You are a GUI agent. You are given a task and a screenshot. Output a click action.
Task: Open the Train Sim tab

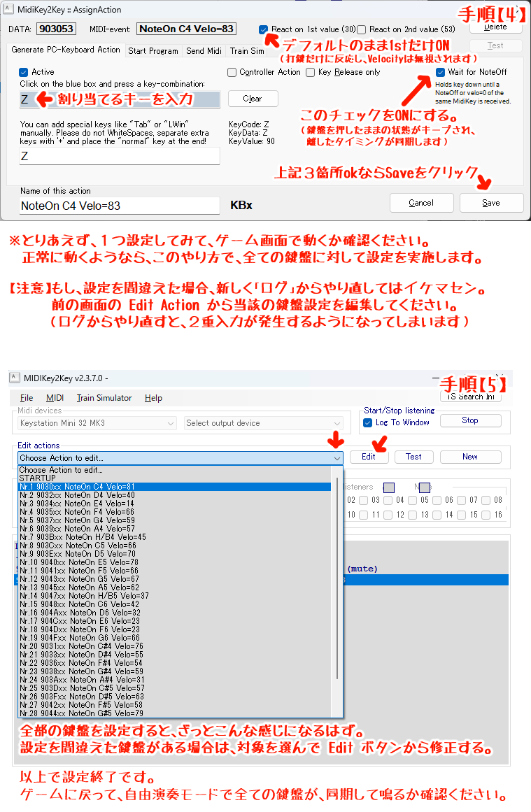[247, 51]
